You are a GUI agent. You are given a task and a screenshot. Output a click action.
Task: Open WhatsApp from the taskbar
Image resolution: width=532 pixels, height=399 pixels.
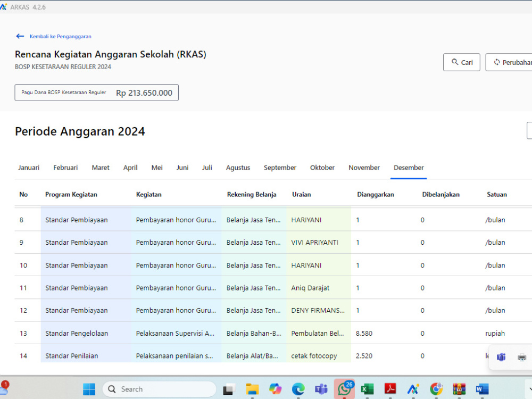point(344,389)
